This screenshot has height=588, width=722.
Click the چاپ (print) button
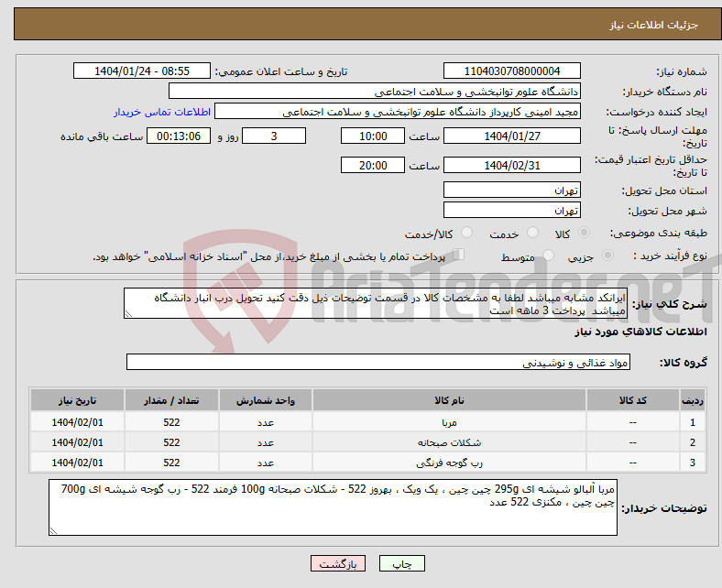tap(401, 563)
